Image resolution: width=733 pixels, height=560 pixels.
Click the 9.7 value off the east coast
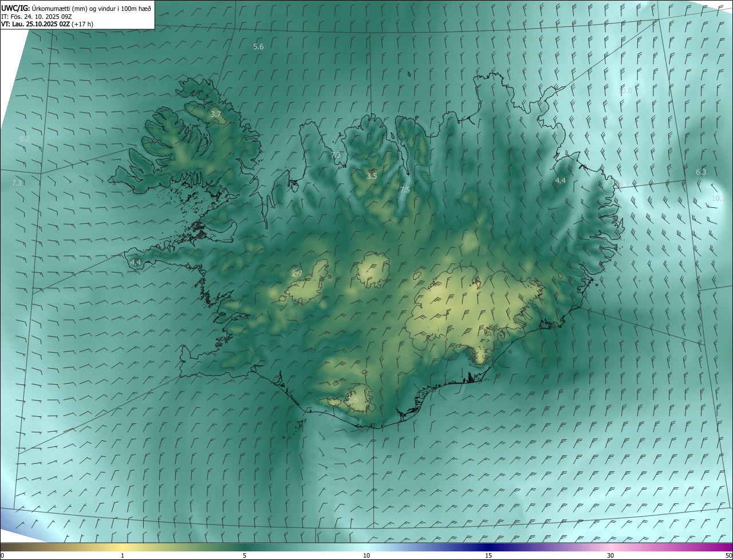click(623, 184)
